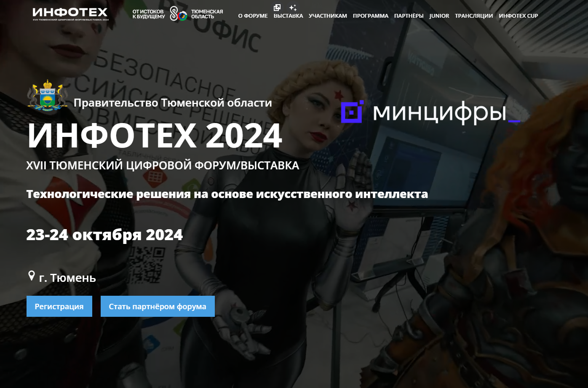The height and width of the screenshot is (388, 588).
Task: Click the Правительство Тюменской области text
Action: (173, 103)
